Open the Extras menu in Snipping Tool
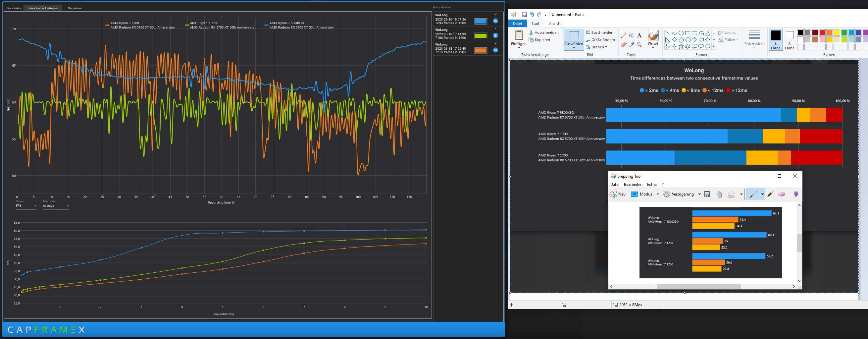Screen dimensions: 868x339 [x=652, y=185]
